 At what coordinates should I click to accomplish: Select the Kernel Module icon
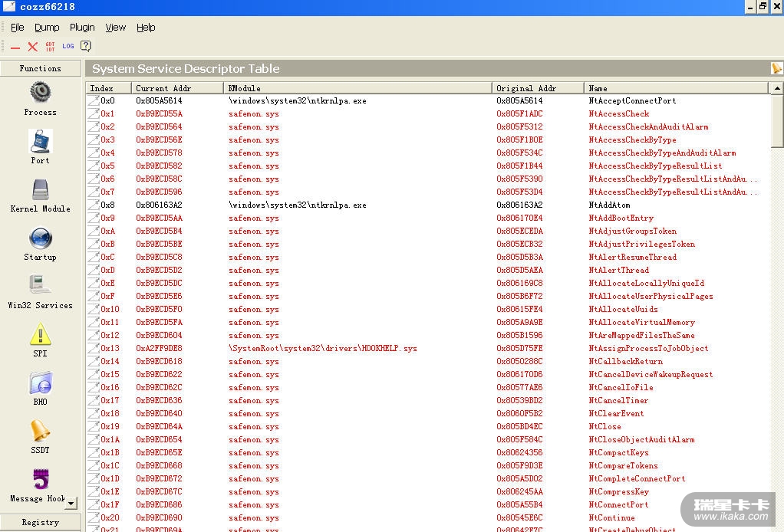point(40,190)
